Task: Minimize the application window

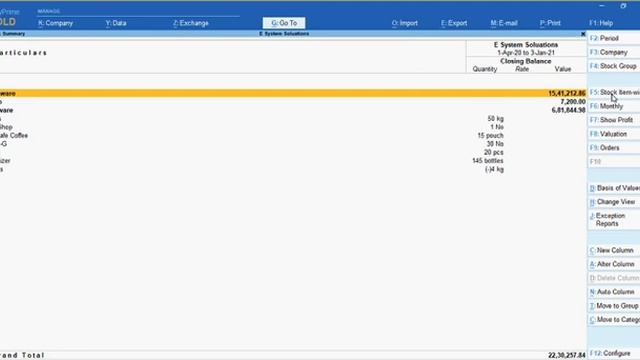Action: [602, 6]
